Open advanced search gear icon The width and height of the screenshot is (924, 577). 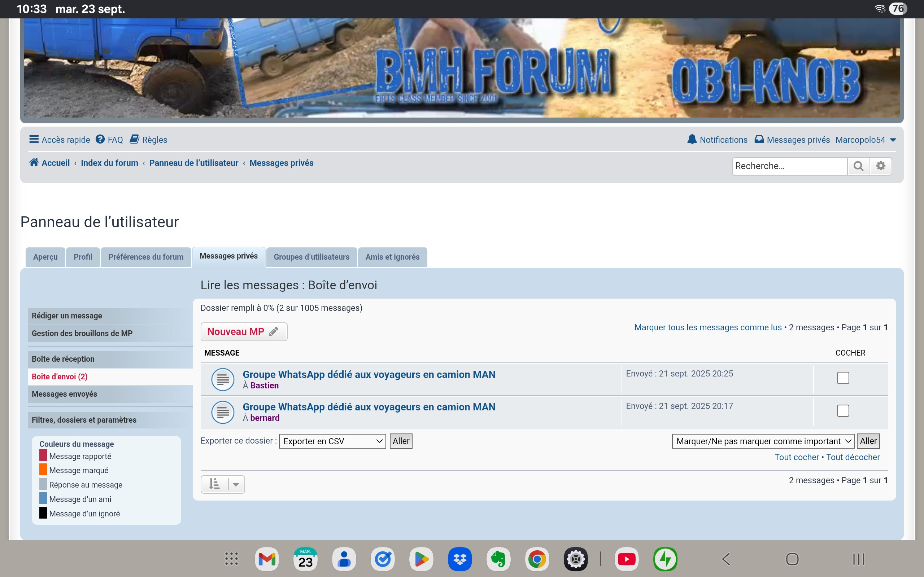coord(880,166)
